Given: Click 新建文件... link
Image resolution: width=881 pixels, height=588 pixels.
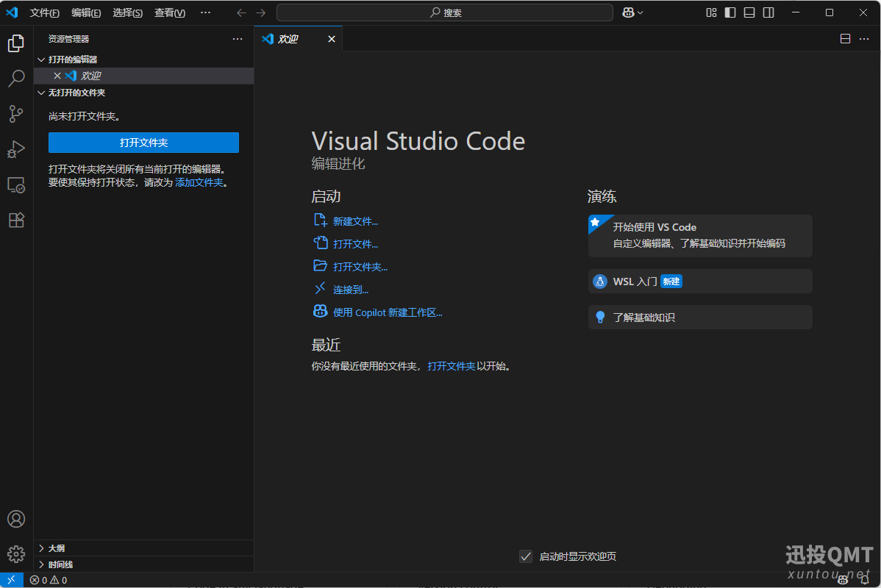Looking at the screenshot, I should [356, 221].
